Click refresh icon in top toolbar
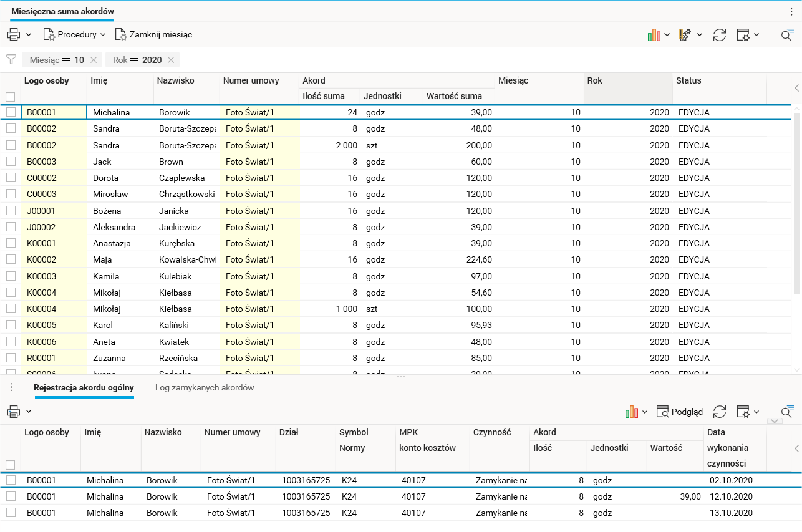Image resolution: width=802 pixels, height=532 pixels. (720, 35)
